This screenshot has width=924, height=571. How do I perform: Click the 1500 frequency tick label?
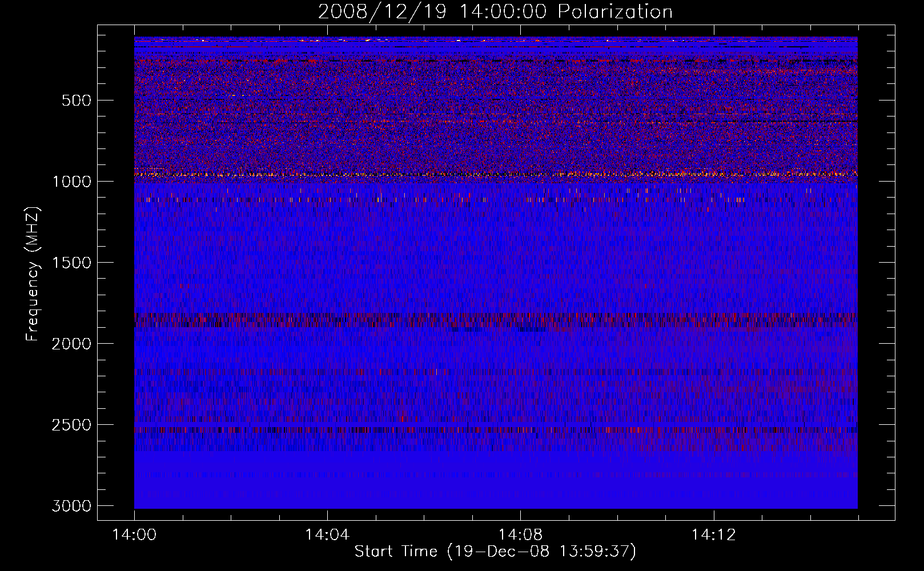click(x=71, y=263)
